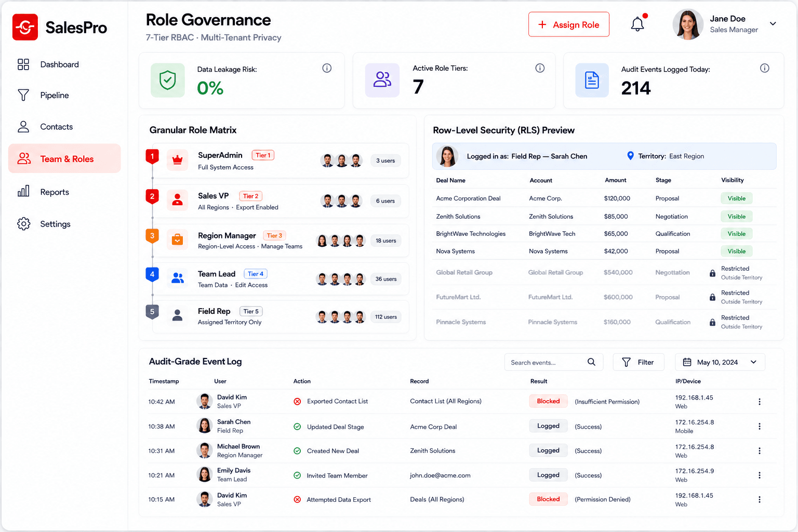
Task: Open options for Exported Contact List event
Action: pos(759,402)
